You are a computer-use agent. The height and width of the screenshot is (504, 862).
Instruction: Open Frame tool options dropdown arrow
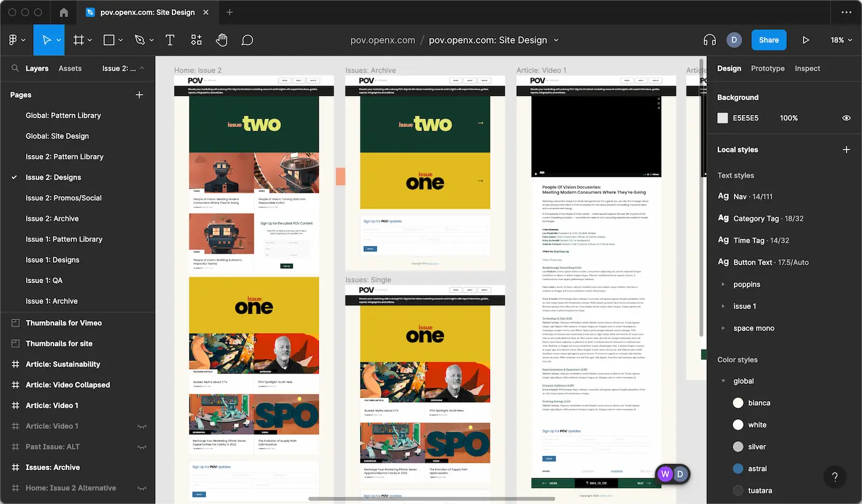click(x=90, y=40)
